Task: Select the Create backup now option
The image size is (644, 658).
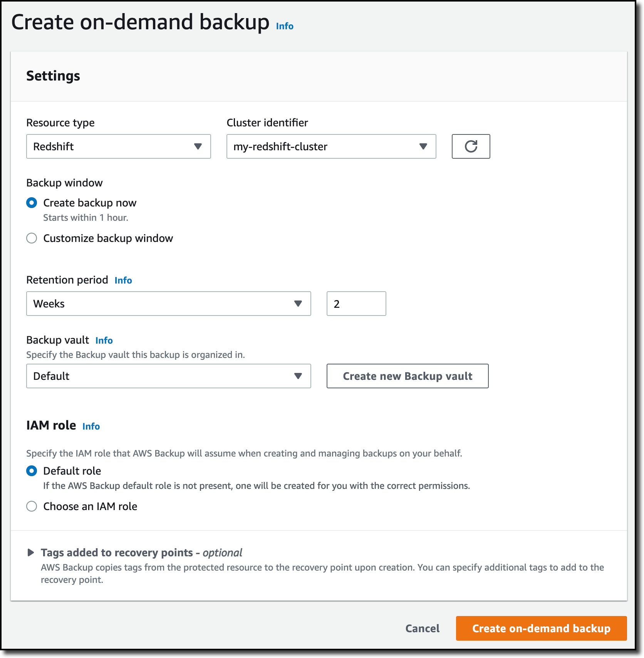Action: click(x=32, y=203)
